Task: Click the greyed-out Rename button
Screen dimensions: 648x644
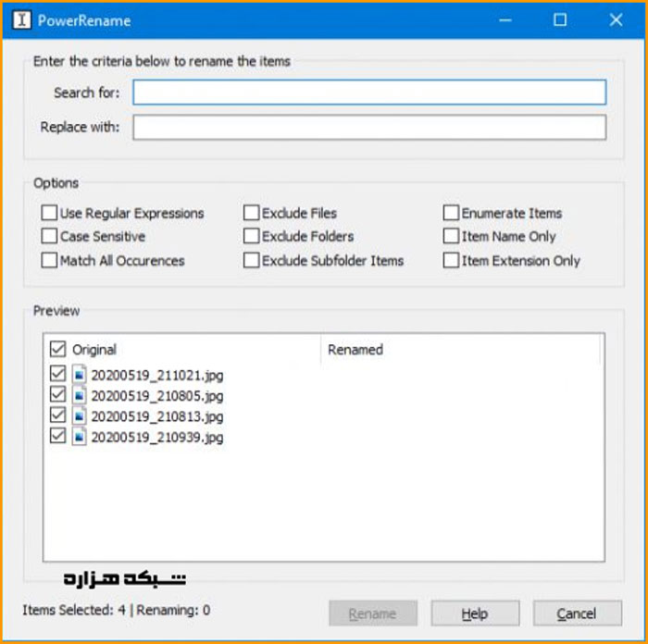Action: tap(373, 613)
